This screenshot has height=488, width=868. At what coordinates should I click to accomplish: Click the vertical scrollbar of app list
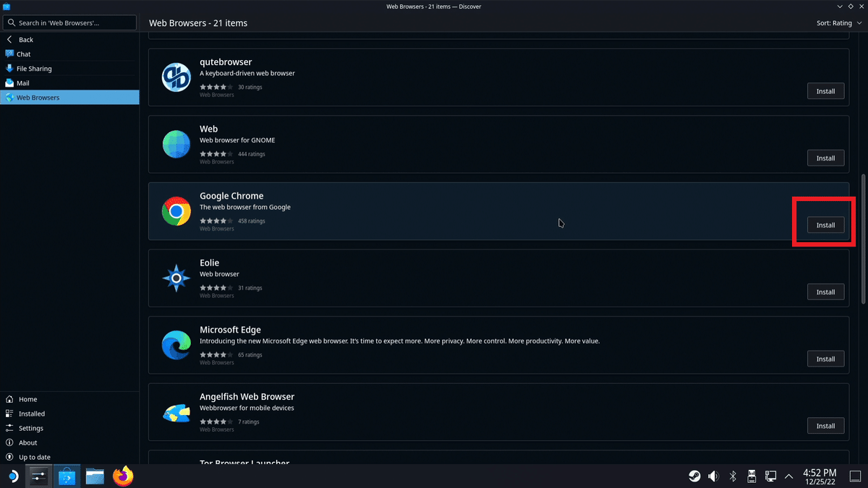point(861,239)
